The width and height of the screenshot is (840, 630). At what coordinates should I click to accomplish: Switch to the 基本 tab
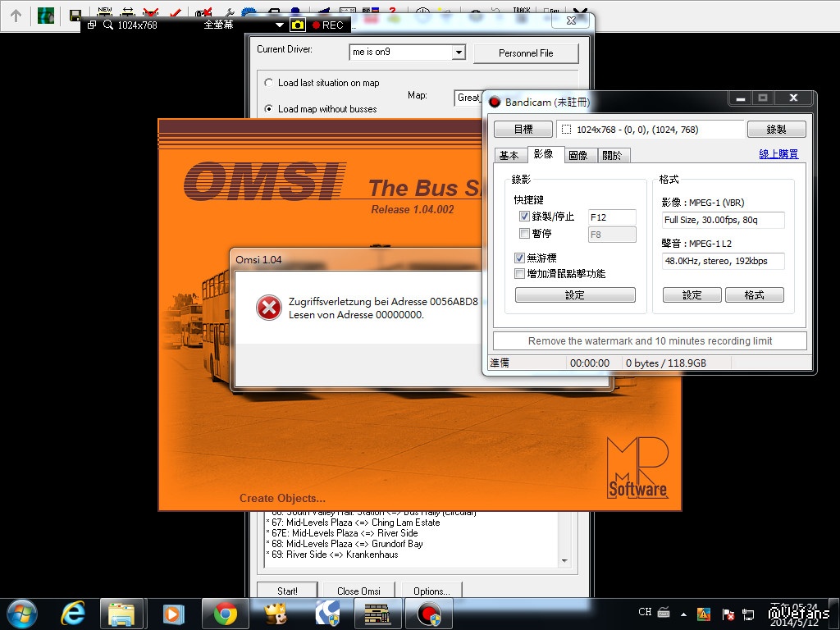tap(509, 155)
